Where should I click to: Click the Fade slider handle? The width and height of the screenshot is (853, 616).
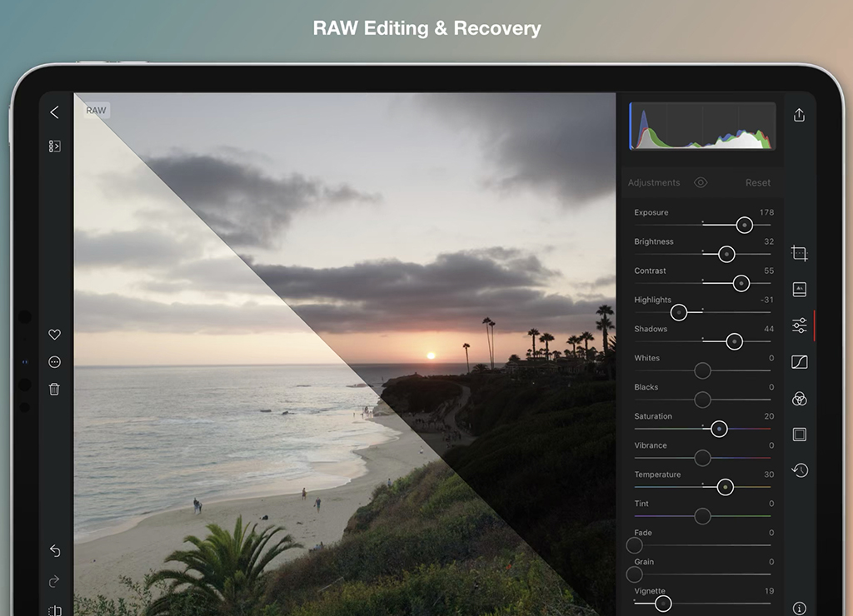click(634, 545)
